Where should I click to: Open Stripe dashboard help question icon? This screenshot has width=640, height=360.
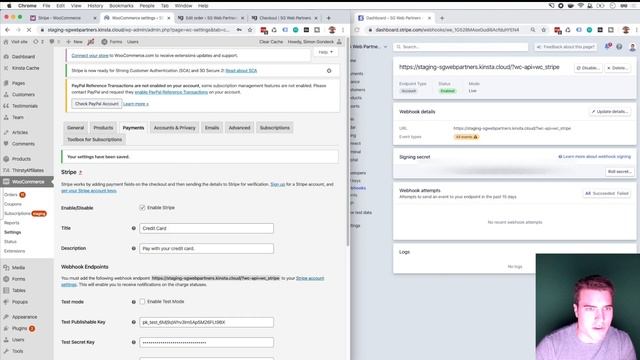point(619,47)
